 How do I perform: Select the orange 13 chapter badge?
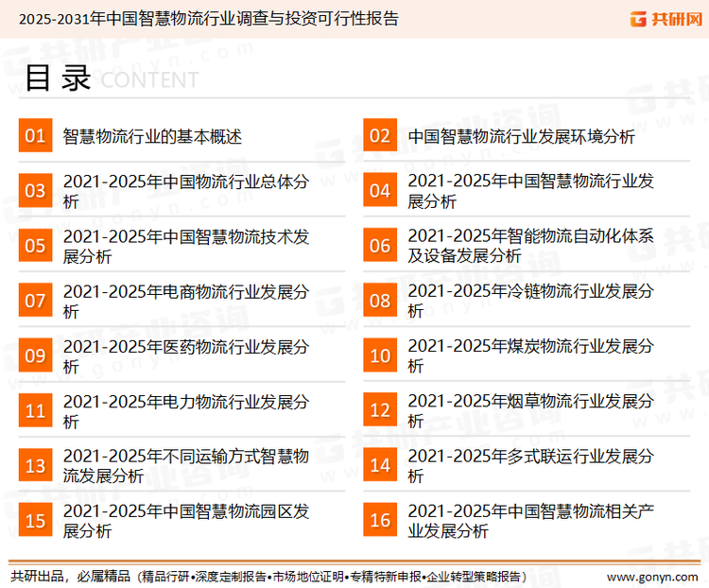coord(35,465)
